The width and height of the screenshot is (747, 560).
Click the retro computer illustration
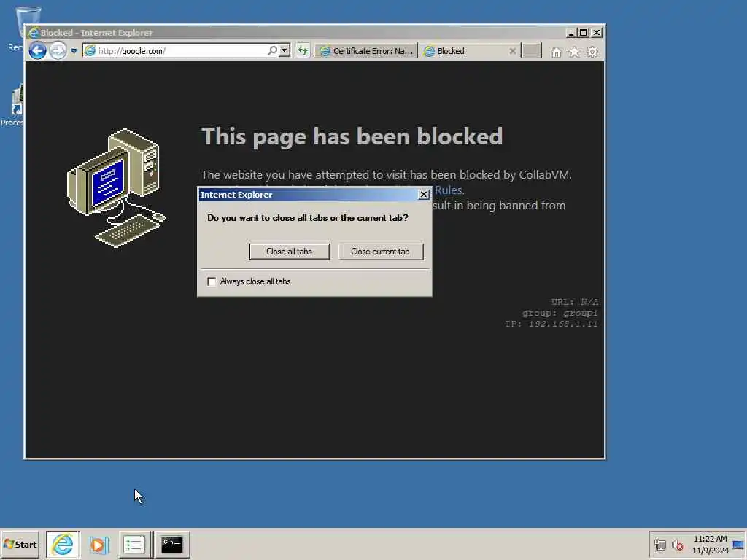[x=117, y=187]
